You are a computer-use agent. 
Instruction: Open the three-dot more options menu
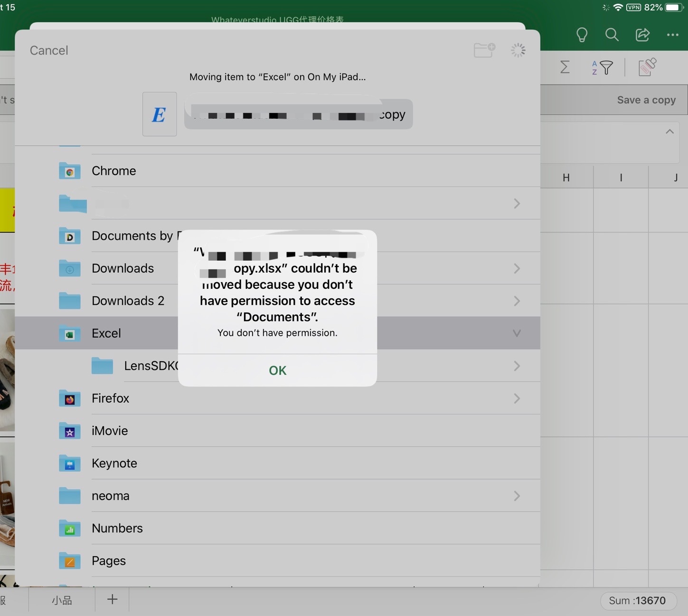point(672,35)
